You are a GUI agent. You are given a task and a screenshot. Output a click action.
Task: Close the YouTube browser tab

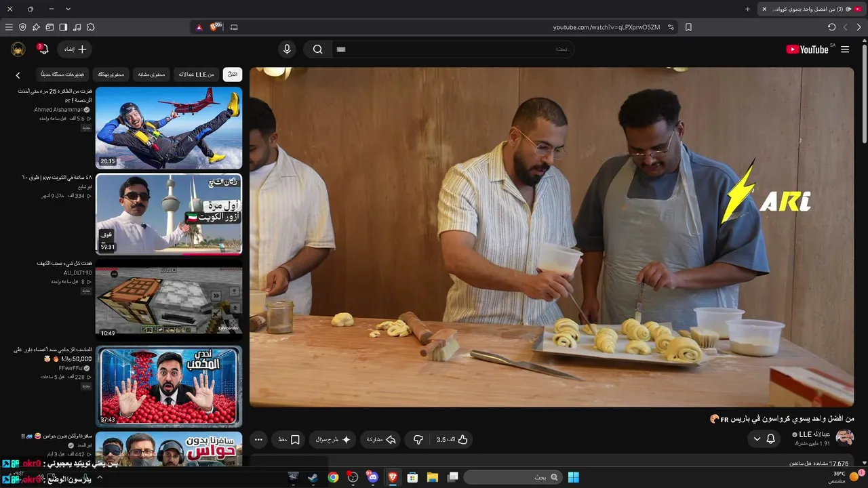[764, 9]
